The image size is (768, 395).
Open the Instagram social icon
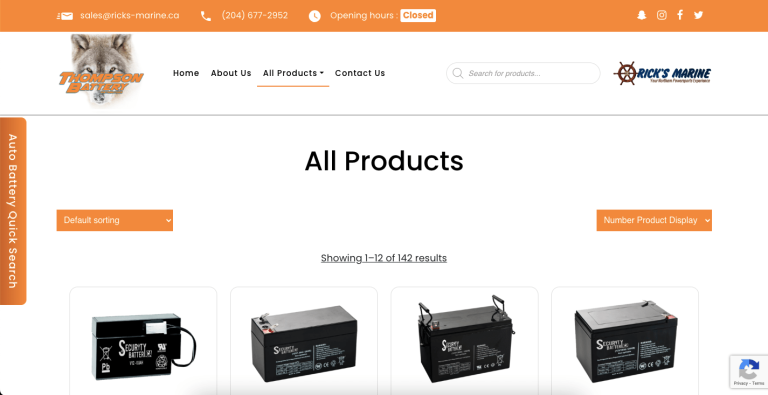tap(662, 15)
